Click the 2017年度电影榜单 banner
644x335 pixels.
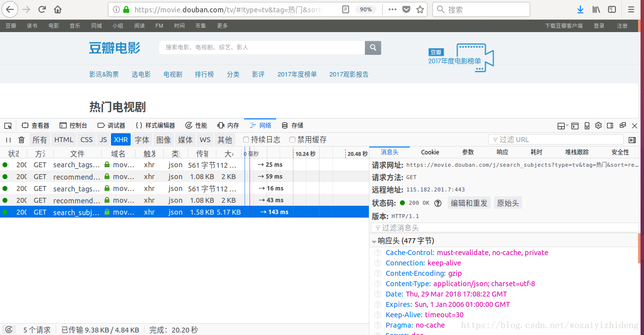[x=461, y=58]
